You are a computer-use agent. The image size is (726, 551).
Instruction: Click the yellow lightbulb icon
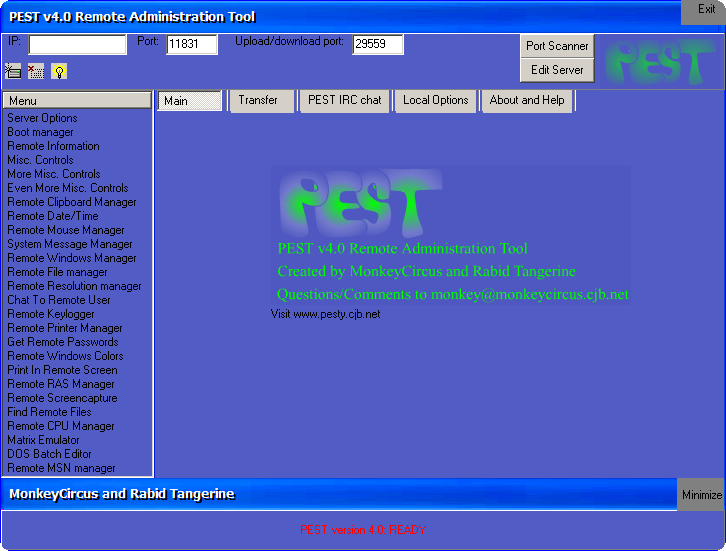coord(59,71)
